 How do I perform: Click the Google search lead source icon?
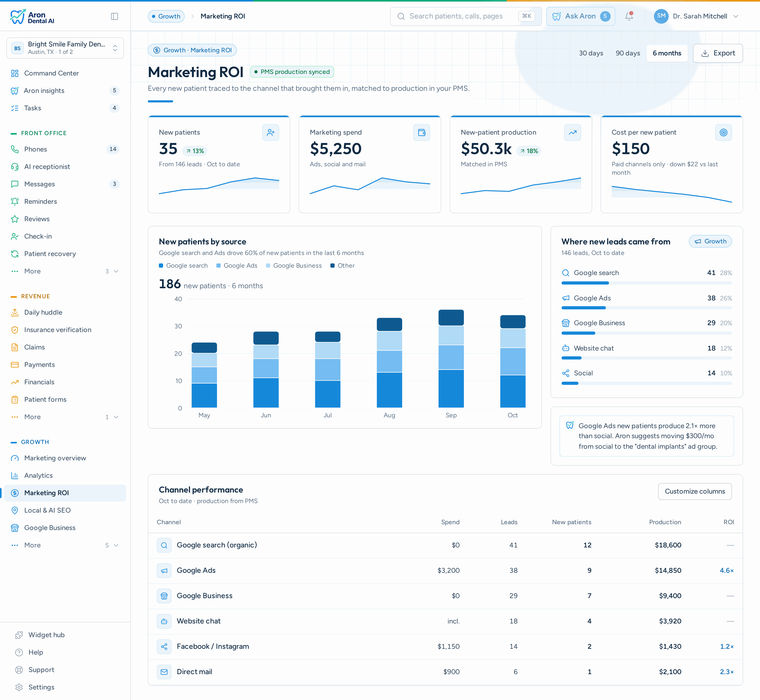click(x=565, y=273)
